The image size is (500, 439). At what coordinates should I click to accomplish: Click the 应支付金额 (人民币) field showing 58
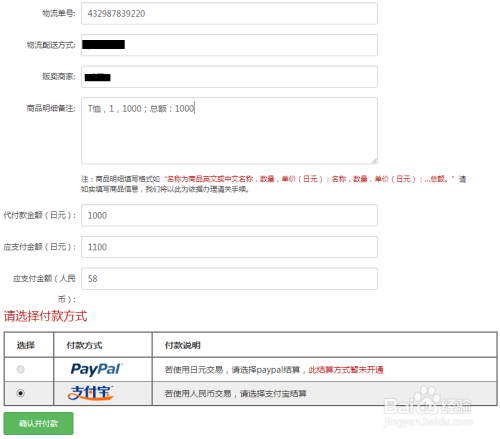[x=229, y=279]
